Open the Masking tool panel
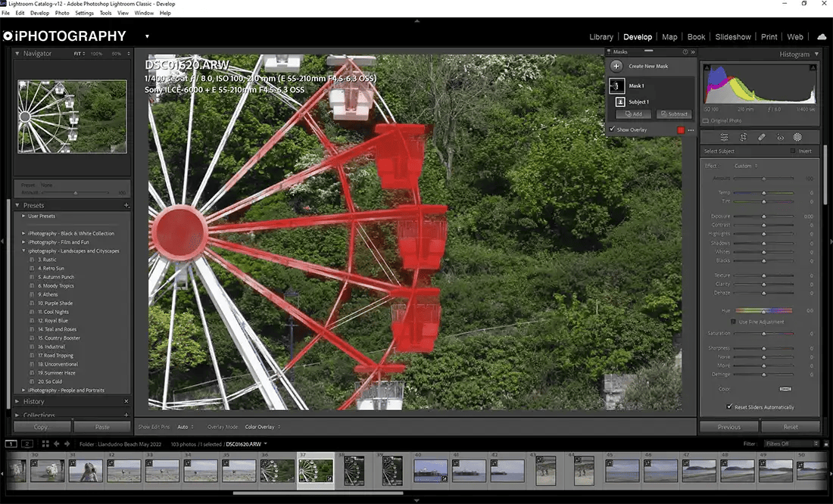 click(797, 137)
